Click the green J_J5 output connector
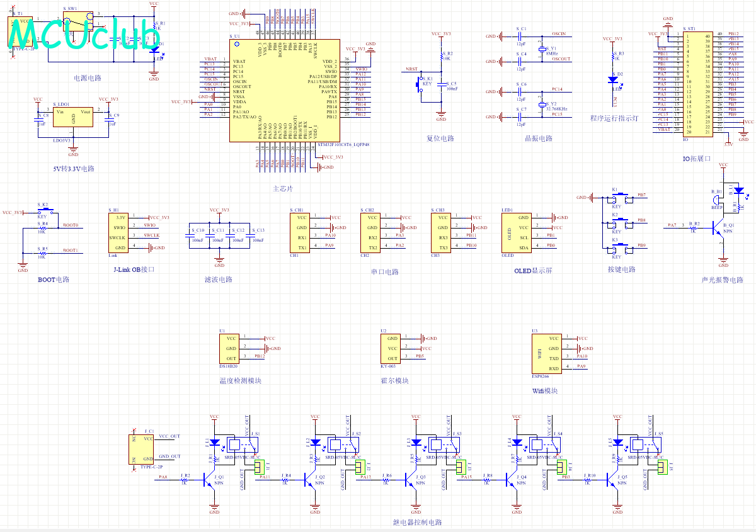 pos(662,466)
